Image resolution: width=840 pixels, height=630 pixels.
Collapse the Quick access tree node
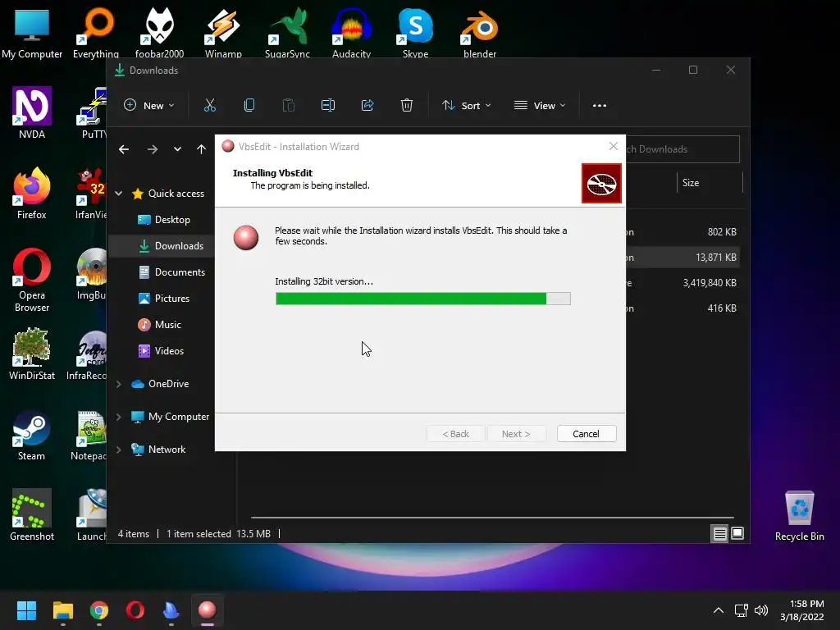[x=118, y=194]
